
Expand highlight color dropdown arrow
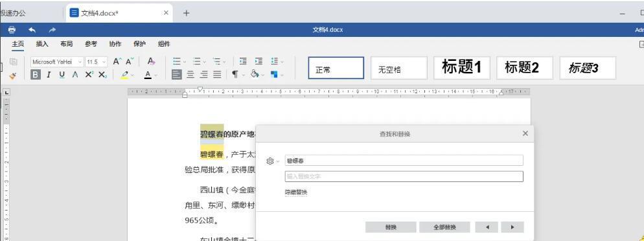click(133, 75)
